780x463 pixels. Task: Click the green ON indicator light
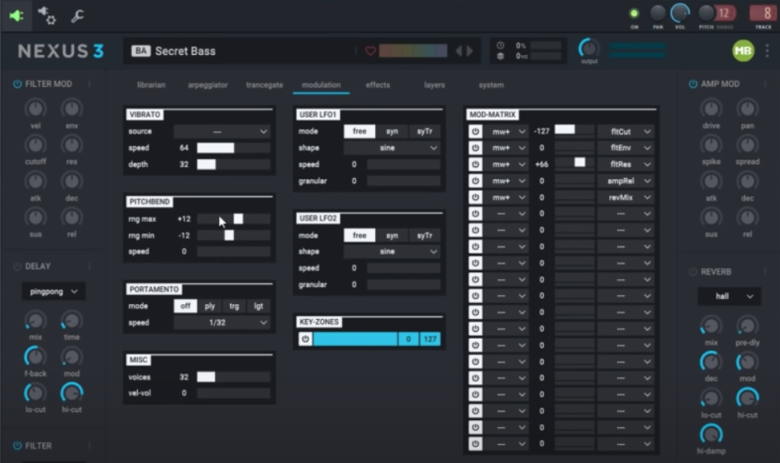click(x=634, y=14)
